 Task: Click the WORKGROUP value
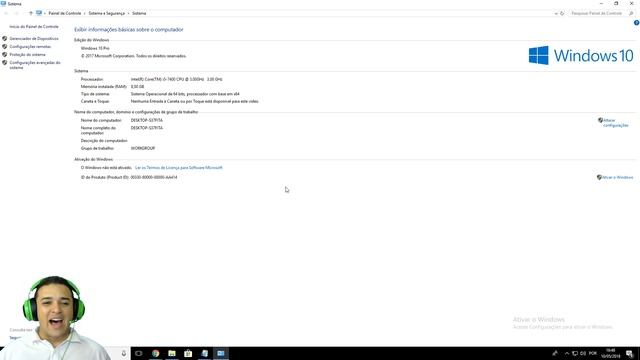click(x=143, y=149)
